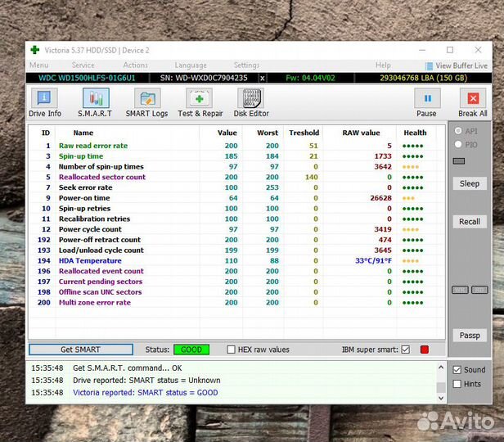
Task: Click the green GOOD status indicator
Action: [x=191, y=350]
